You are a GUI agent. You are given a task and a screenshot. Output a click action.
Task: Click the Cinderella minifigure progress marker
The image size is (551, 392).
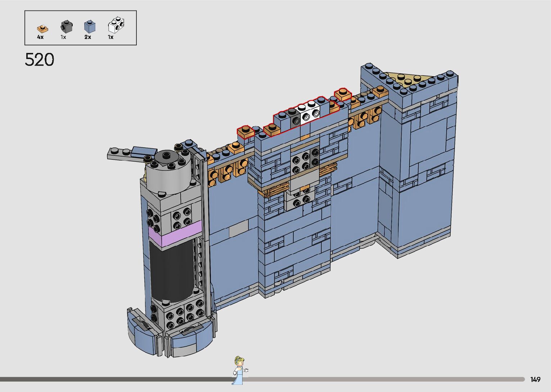(239, 370)
